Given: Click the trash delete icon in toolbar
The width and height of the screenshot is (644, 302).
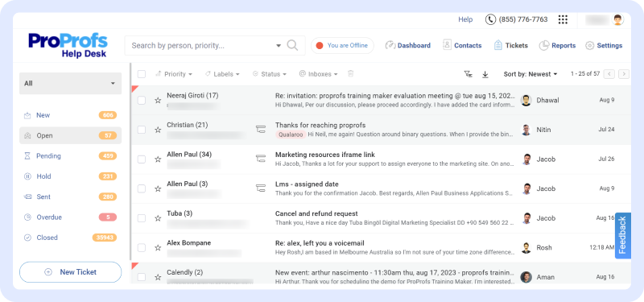Looking at the screenshot, I should (350, 74).
